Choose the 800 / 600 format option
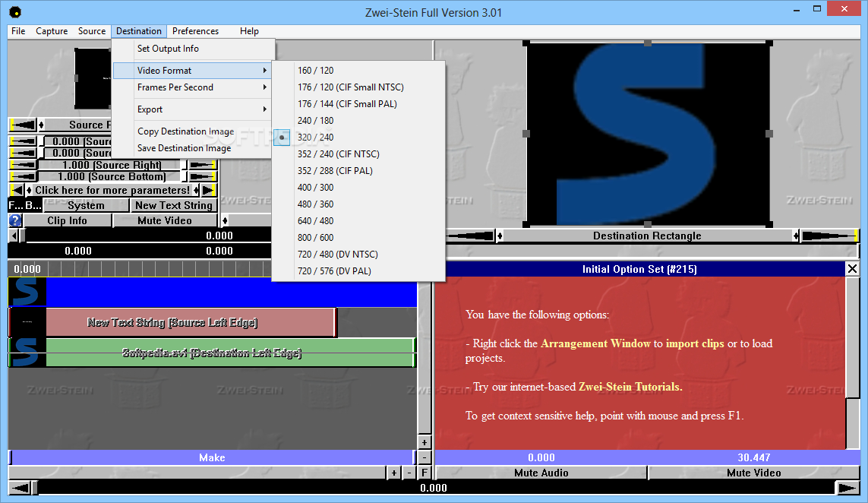The width and height of the screenshot is (868, 503). tap(358, 237)
